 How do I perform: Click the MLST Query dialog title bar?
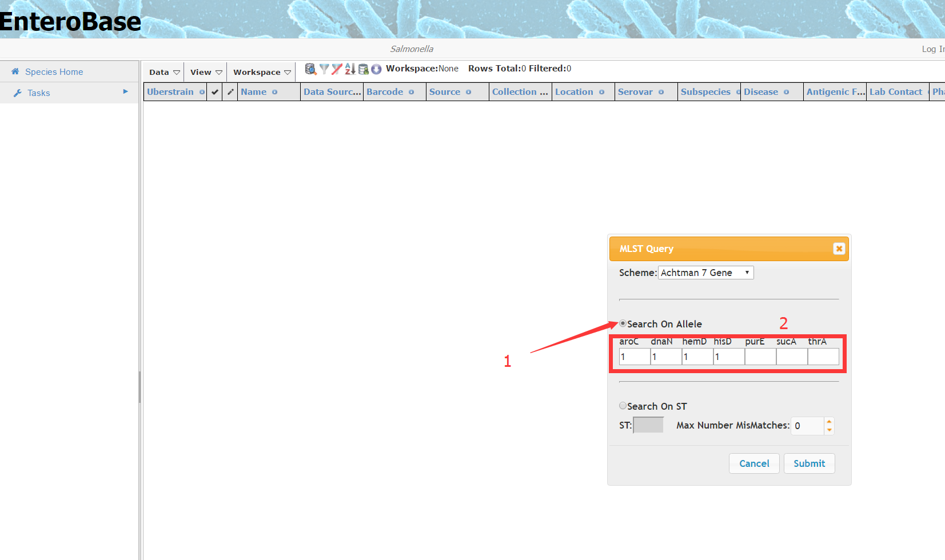[x=729, y=249]
